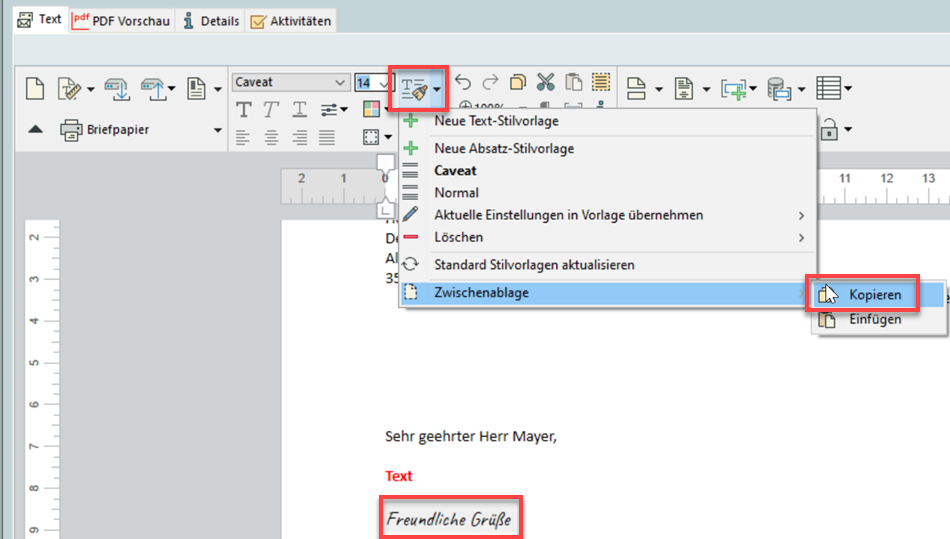
Task: Click the scissors cut icon
Action: coord(545,83)
